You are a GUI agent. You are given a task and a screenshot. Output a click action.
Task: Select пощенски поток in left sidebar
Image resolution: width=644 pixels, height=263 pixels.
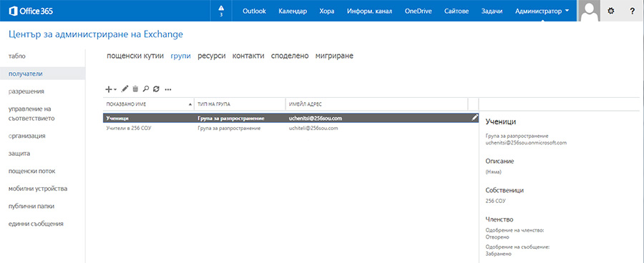coord(31,171)
